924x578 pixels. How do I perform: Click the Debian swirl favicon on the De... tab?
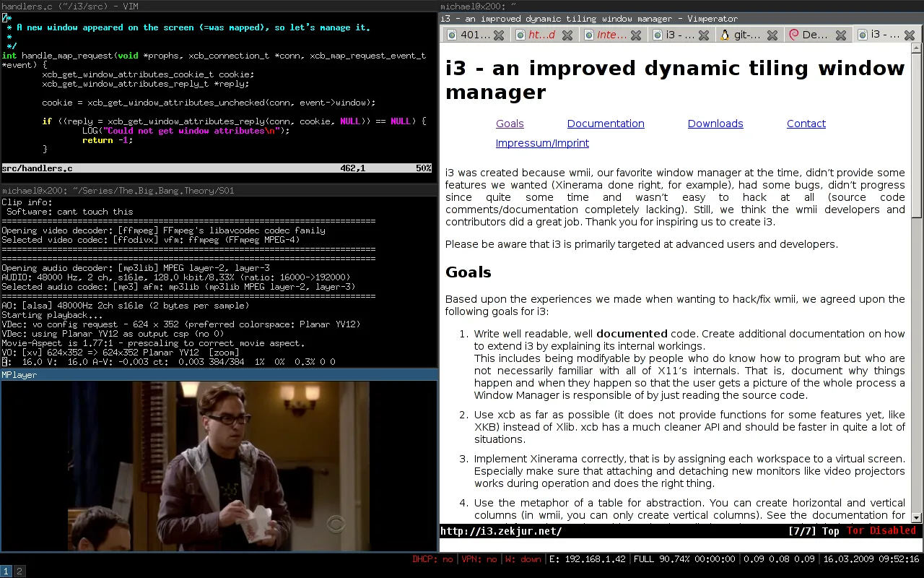(793, 35)
